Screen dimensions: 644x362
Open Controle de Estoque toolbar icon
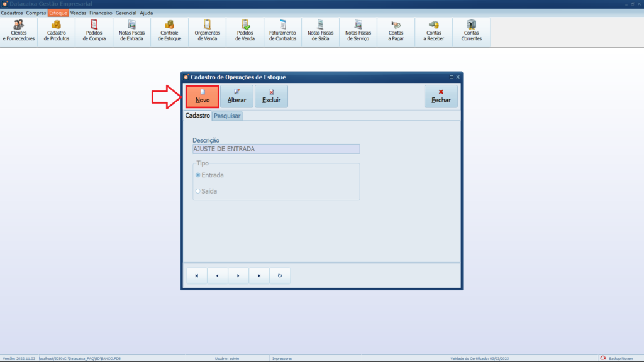coord(170,31)
